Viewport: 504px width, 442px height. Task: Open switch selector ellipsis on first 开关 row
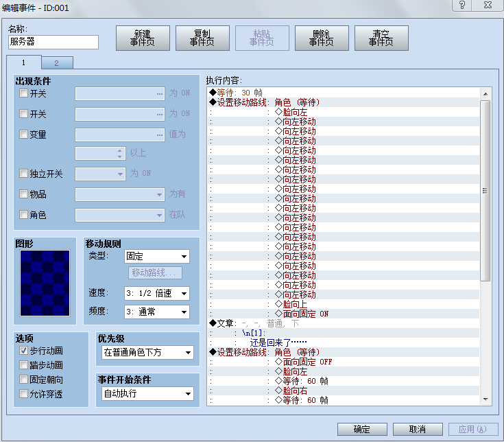coord(159,94)
